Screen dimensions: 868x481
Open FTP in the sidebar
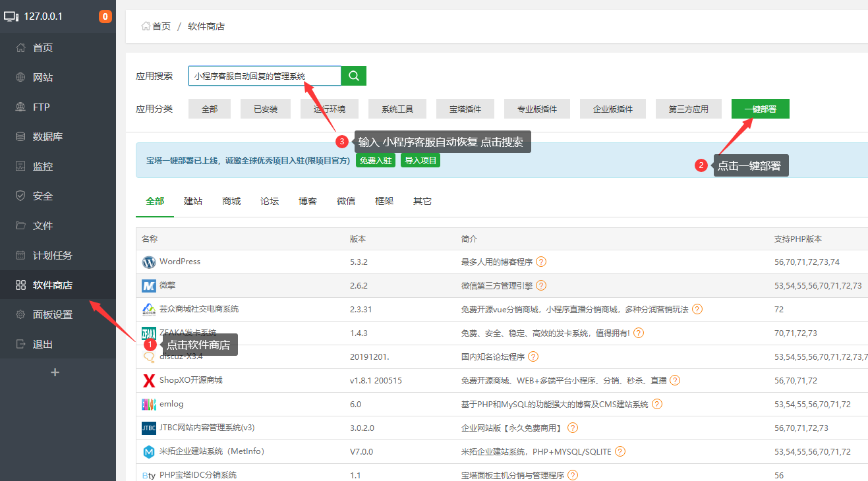pos(58,107)
